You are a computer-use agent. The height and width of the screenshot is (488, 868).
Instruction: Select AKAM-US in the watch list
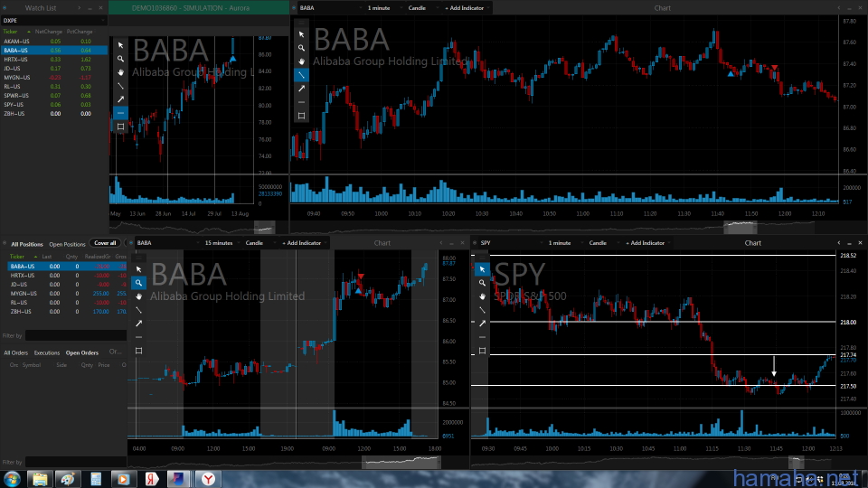(53, 41)
